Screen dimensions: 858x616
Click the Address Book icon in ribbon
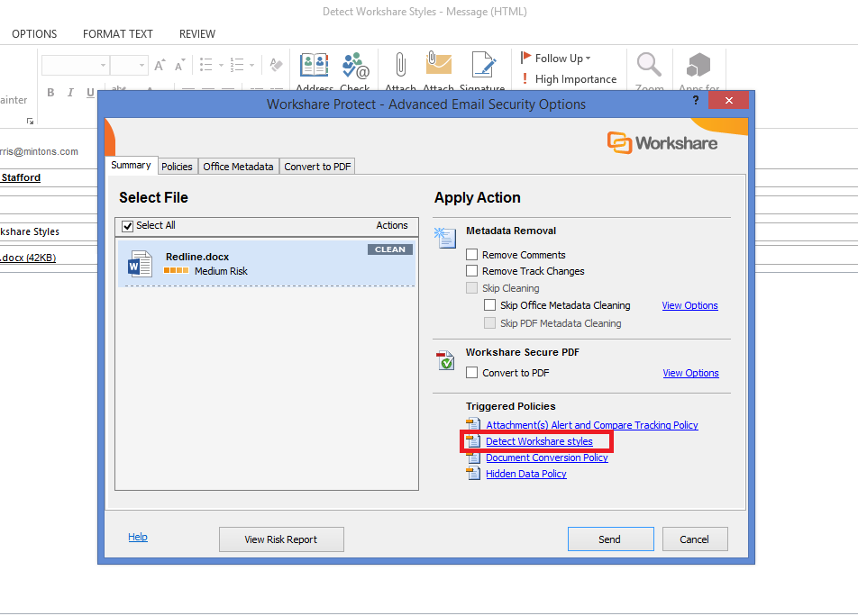[314, 66]
